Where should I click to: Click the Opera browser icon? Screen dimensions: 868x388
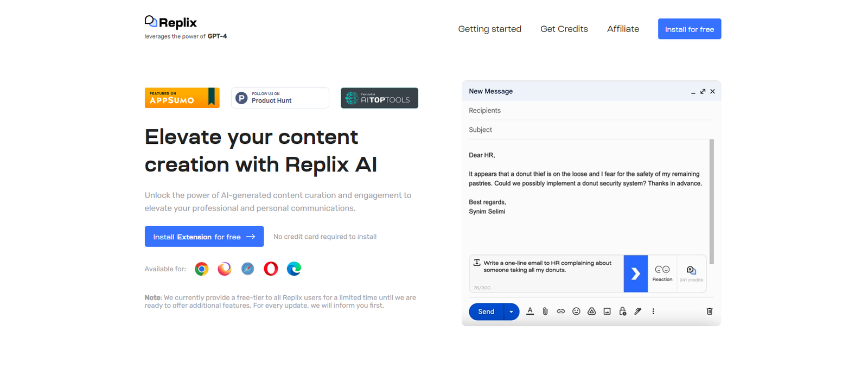pyautogui.click(x=271, y=269)
